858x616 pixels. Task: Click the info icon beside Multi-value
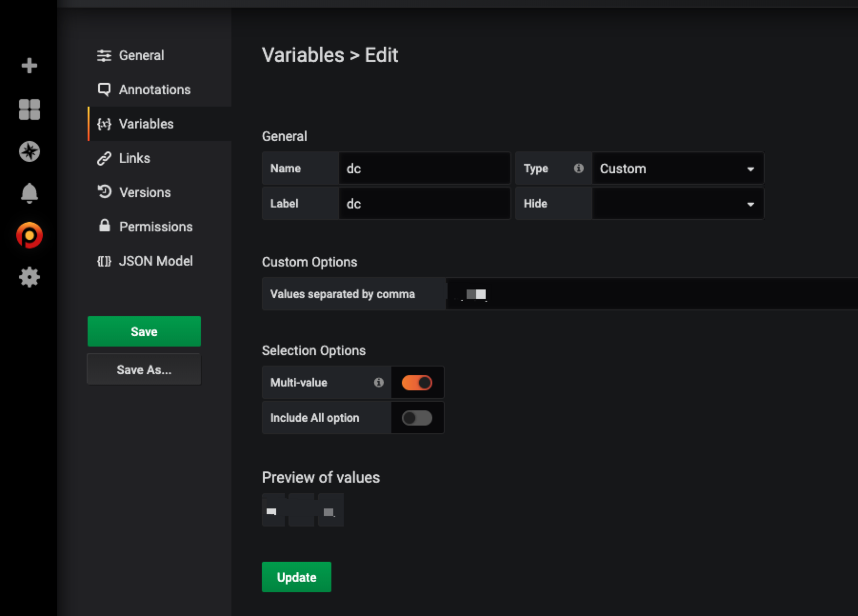click(x=379, y=382)
